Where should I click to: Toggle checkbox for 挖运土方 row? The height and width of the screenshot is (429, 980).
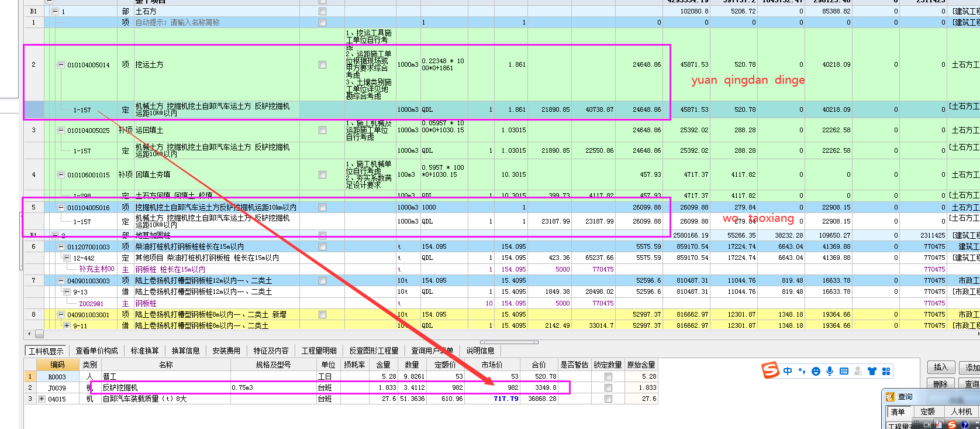322,64
